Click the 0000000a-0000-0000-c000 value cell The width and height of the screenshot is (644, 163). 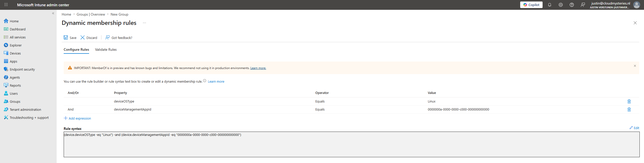pos(459,110)
